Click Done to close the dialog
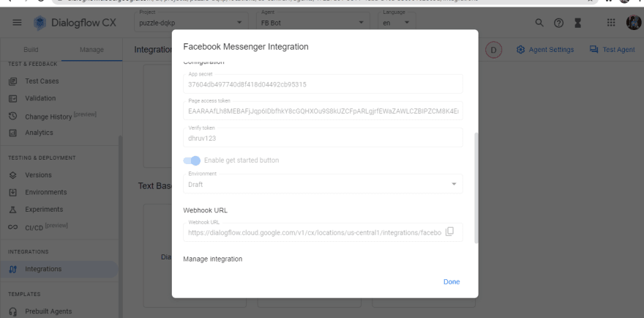This screenshot has height=318, width=644. (452, 282)
